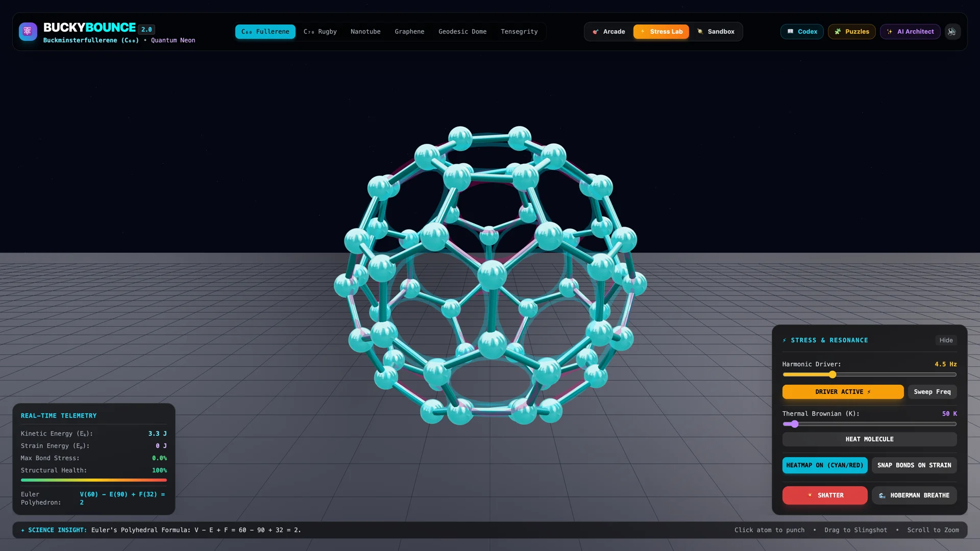Open the Puzzles panel
The width and height of the screenshot is (980, 551).
coord(852,32)
